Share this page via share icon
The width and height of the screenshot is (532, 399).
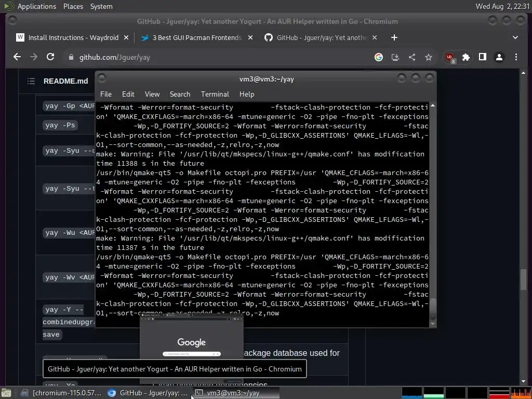coord(412,57)
